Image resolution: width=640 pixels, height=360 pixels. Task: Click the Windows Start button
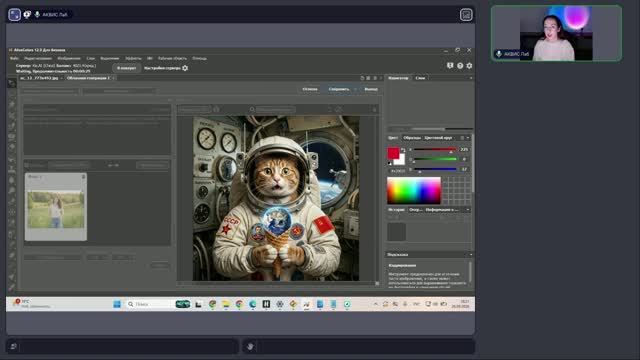click(117, 304)
